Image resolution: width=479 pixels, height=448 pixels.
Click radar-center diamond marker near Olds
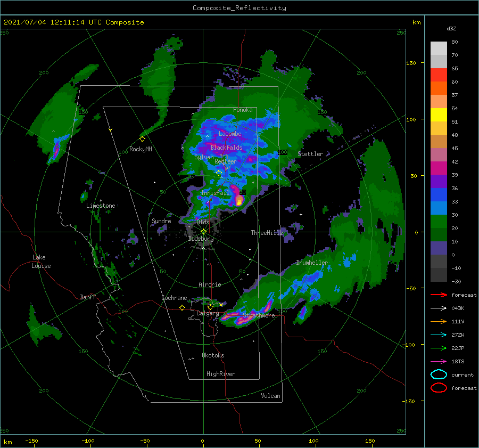[x=203, y=232]
